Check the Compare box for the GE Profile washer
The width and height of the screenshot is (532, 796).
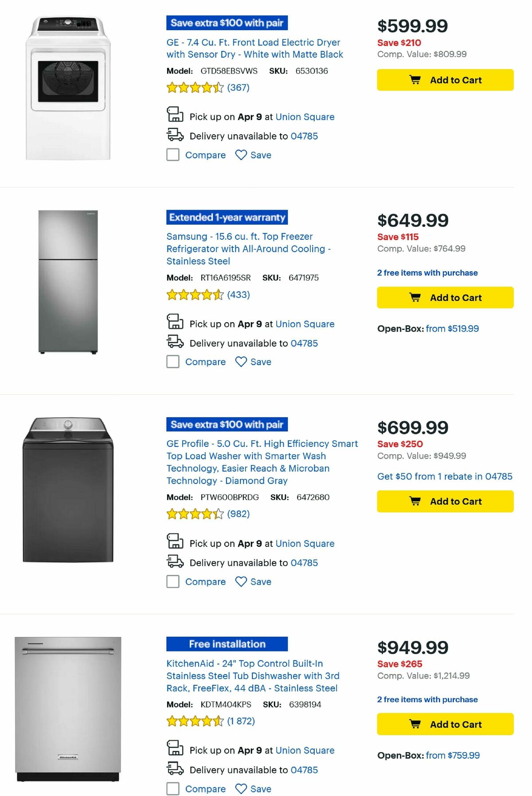point(172,581)
